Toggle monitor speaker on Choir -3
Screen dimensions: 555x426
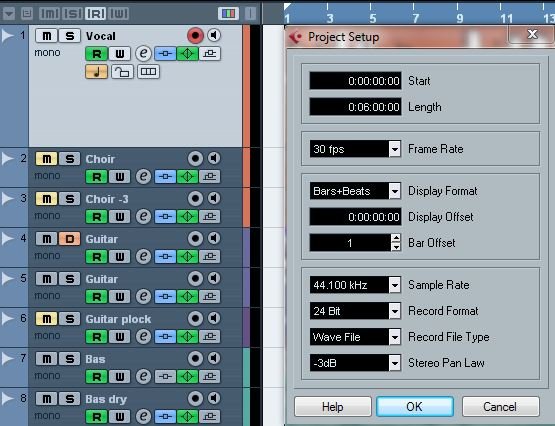(x=214, y=198)
